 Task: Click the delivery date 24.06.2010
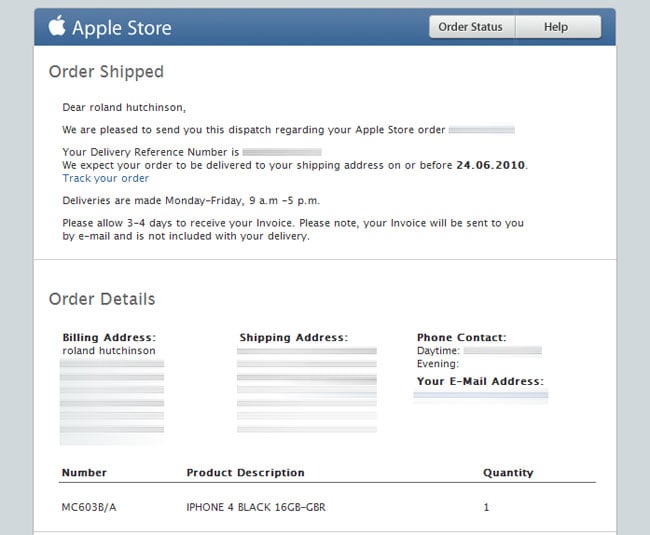tap(491, 165)
